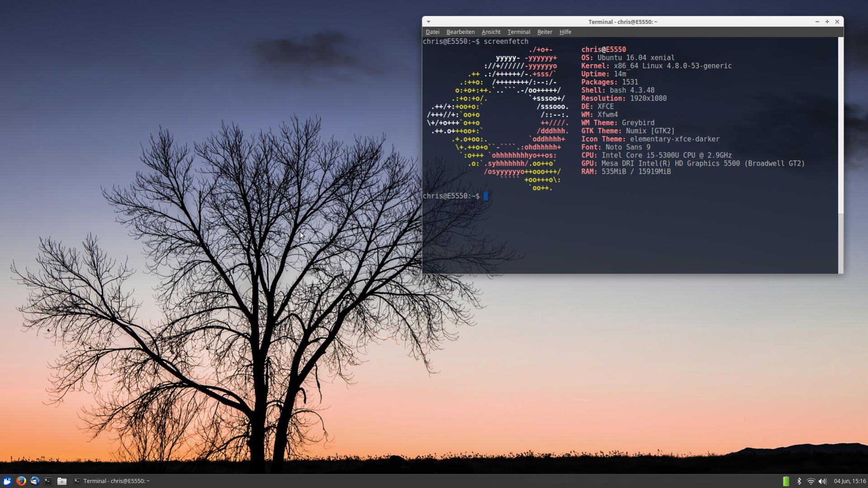This screenshot has width=868, height=488.
Task: Maximize the Terminal window with plus button
Action: click(x=827, y=22)
